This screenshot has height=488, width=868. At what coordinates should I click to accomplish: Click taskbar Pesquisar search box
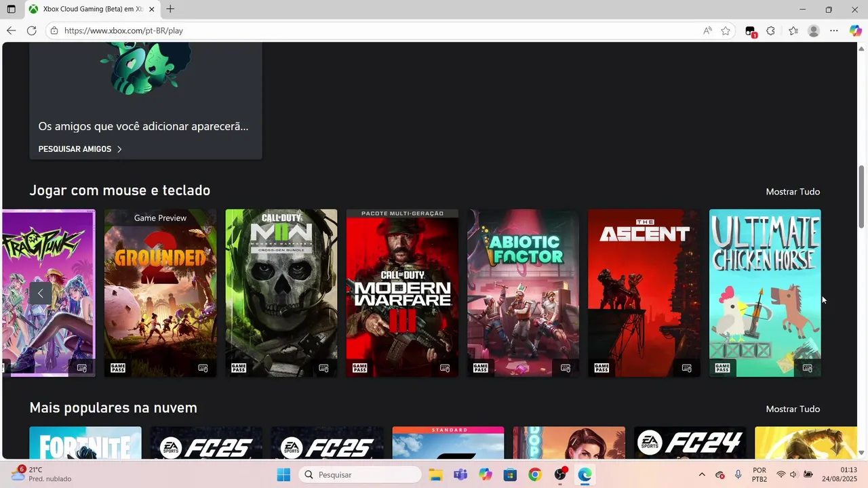click(360, 474)
